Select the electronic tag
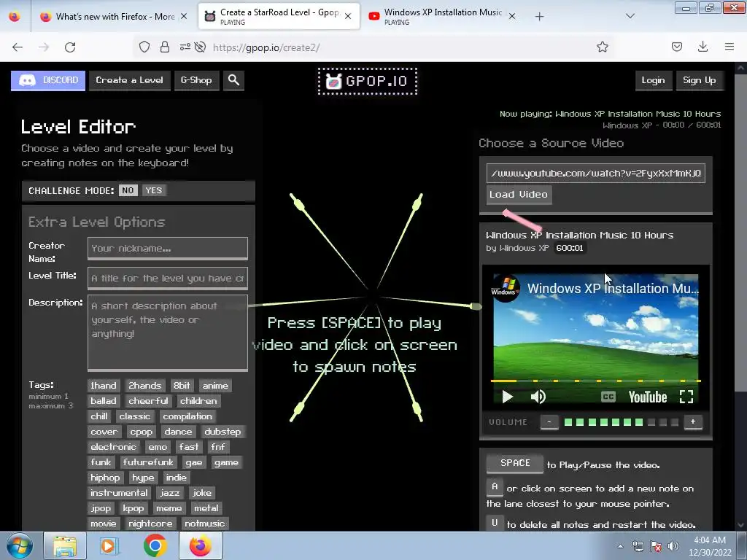The height and width of the screenshot is (560, 747). pos(113,447)
